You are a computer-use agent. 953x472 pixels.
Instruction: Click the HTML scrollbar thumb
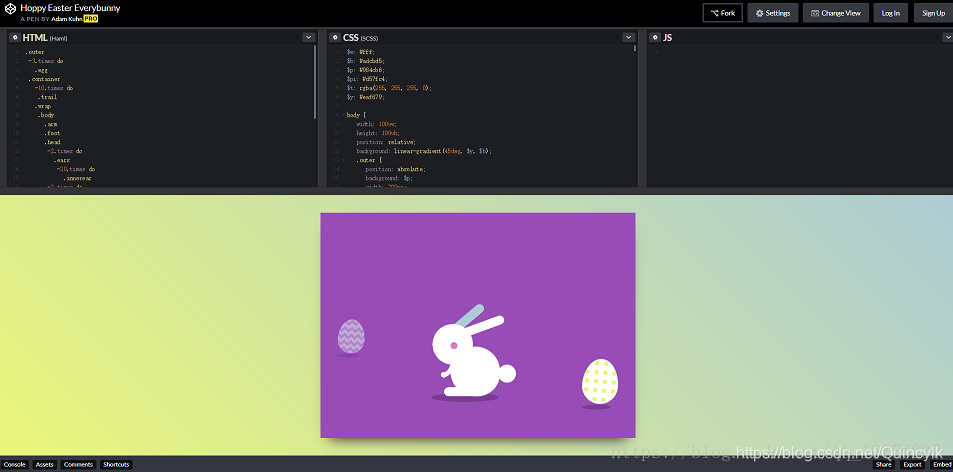(315, 82)
